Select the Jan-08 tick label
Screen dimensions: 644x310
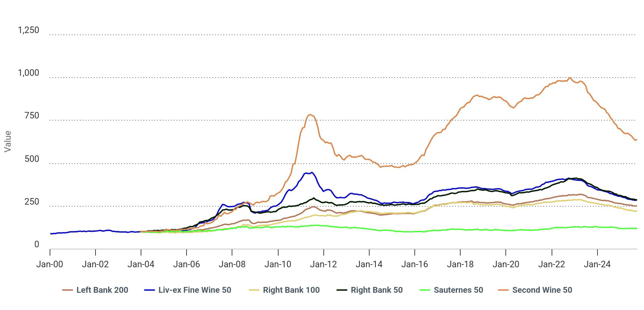click(x=232, y=264)
